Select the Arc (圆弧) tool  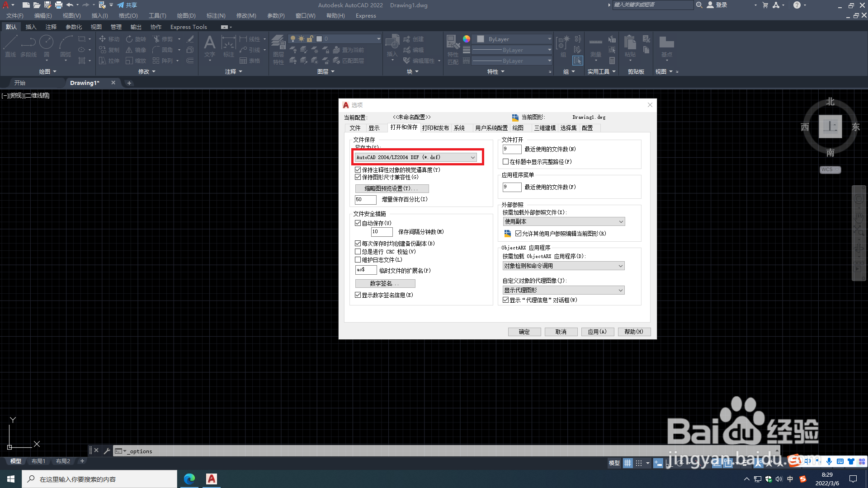click(66, 46)
